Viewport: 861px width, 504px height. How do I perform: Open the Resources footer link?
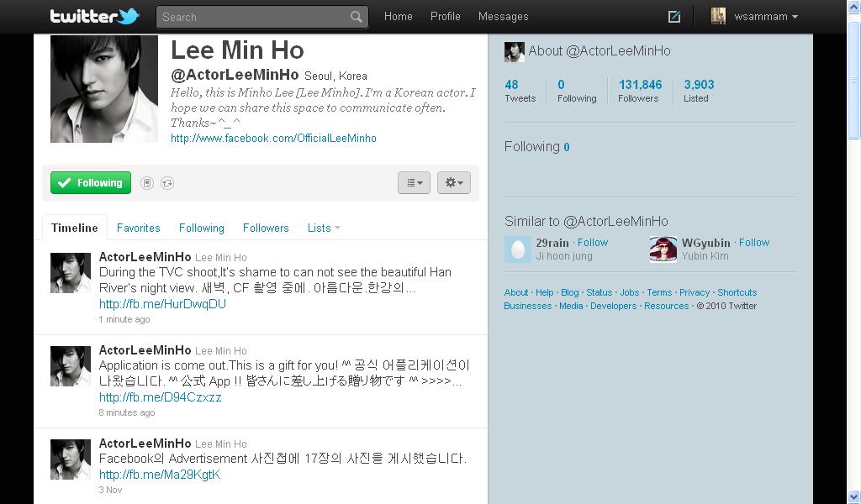[x=666, y=306]
